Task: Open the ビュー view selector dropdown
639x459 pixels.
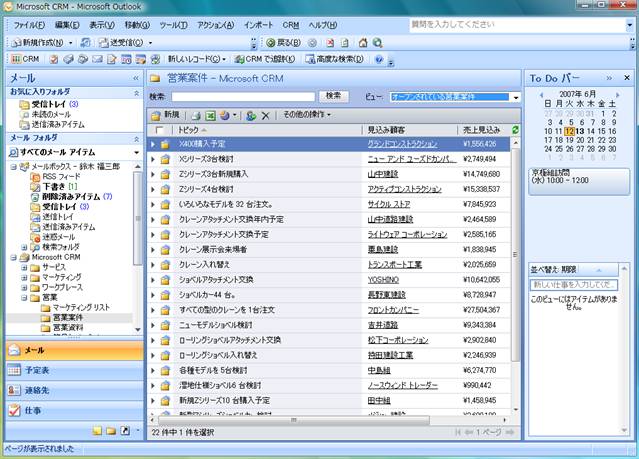Action: 516,97
